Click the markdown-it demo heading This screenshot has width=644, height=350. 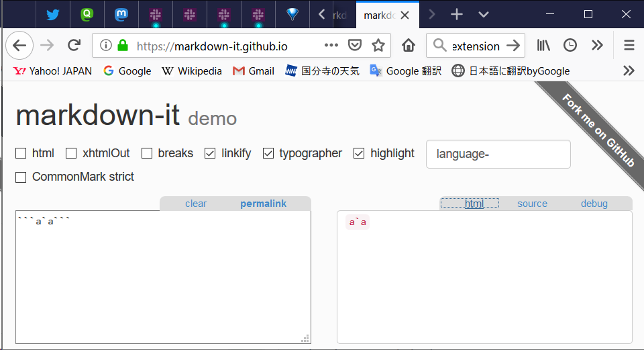(126, 116)
